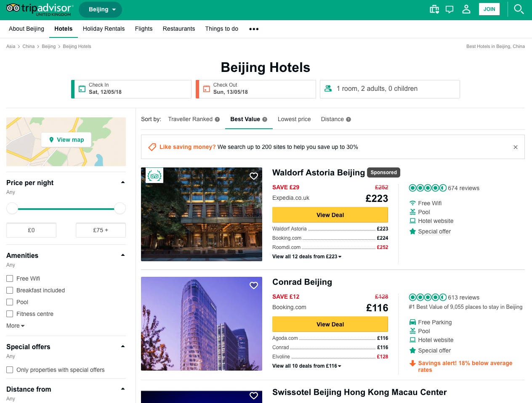Switch to Restaurants tab
Viewport: 532px width, 403px height.
179,29
